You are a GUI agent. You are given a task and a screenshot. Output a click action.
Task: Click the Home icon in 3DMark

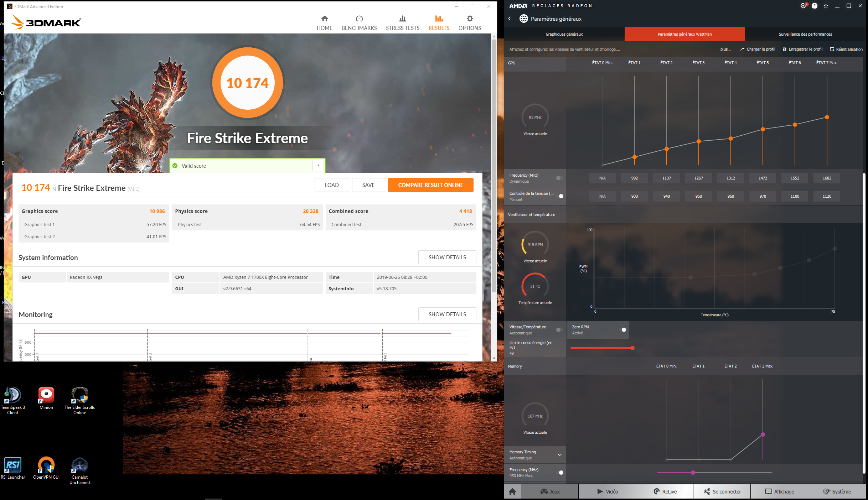(324, 19)
